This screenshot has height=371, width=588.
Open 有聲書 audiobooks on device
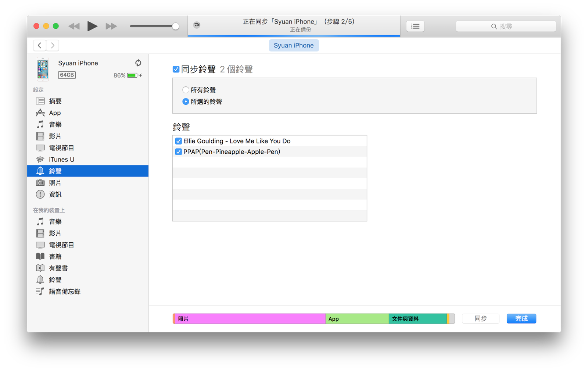coord(88,268)
